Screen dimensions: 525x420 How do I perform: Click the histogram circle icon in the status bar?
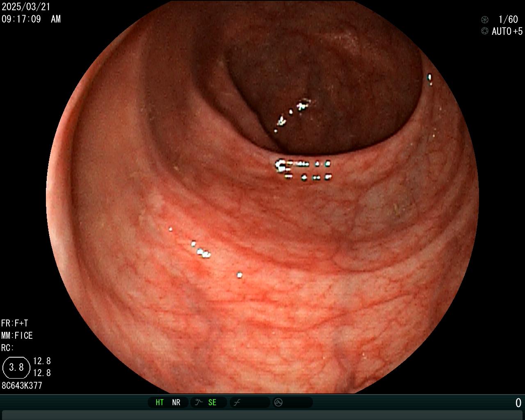coord(278,402)
